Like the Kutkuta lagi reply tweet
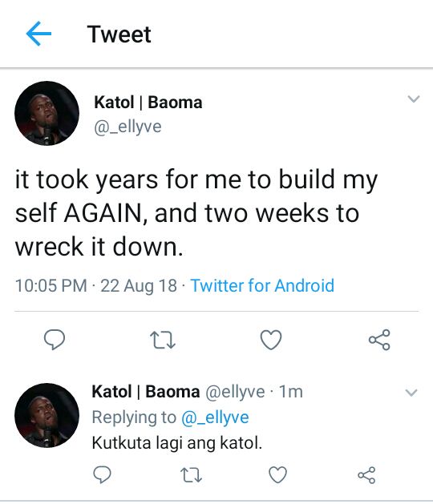This screenshot has height=504, width=433. (277, 474)
